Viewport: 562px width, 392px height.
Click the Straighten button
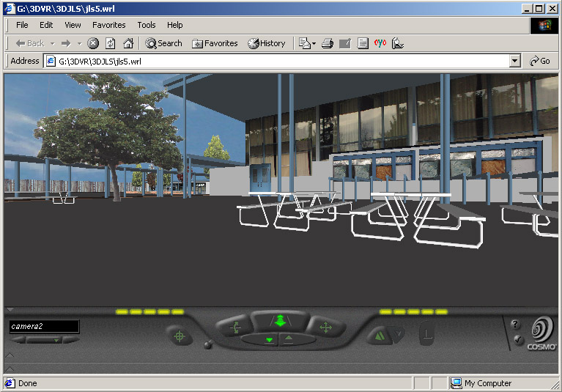click(x=426, y=333)
